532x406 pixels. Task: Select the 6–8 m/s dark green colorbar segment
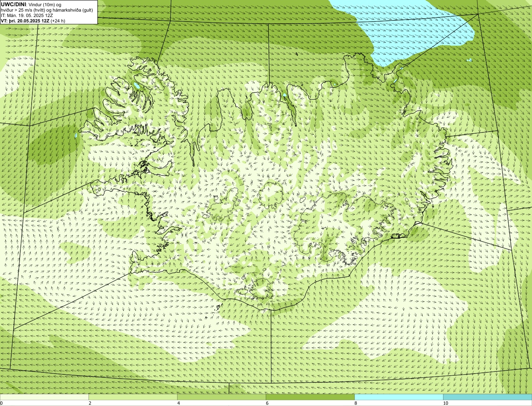(310, 397)
